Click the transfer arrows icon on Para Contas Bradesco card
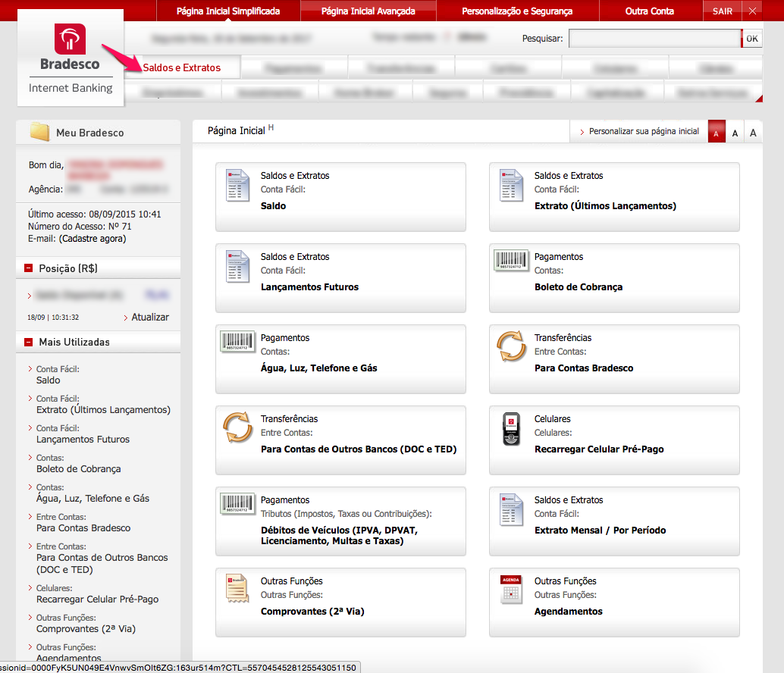Viewport: 784px width, 673px height. [x=511, y=346]
